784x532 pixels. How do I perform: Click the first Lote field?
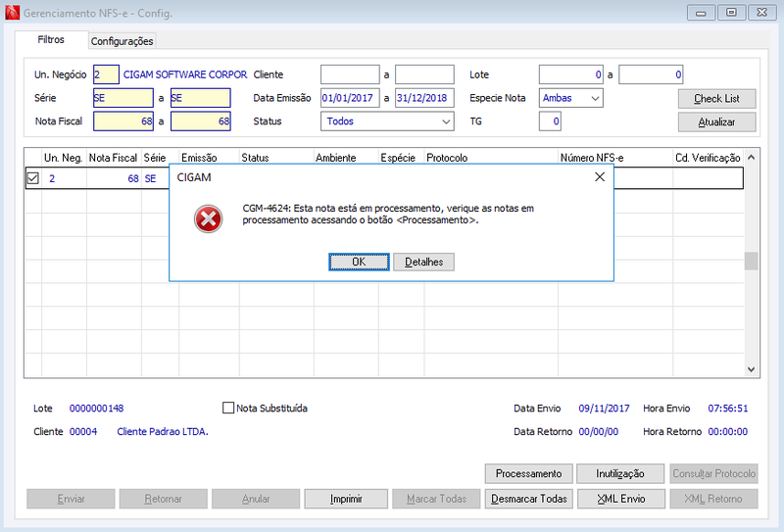(571, 74)
